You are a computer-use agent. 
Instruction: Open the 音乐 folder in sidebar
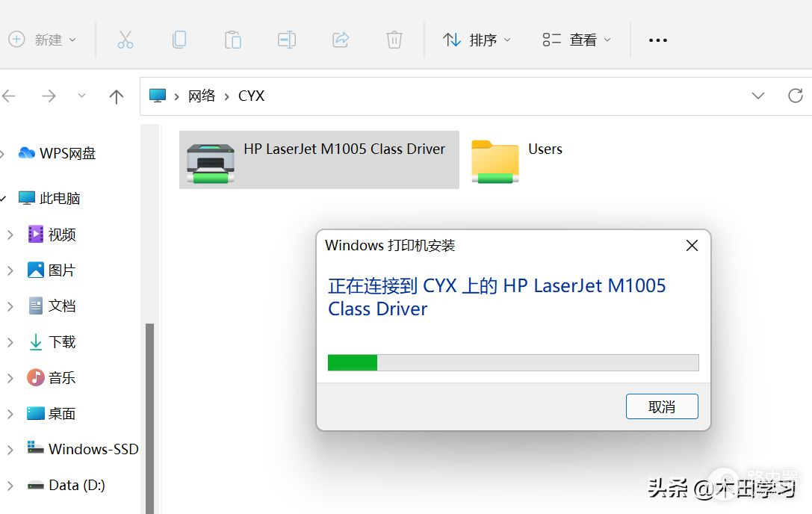point(52,378)
